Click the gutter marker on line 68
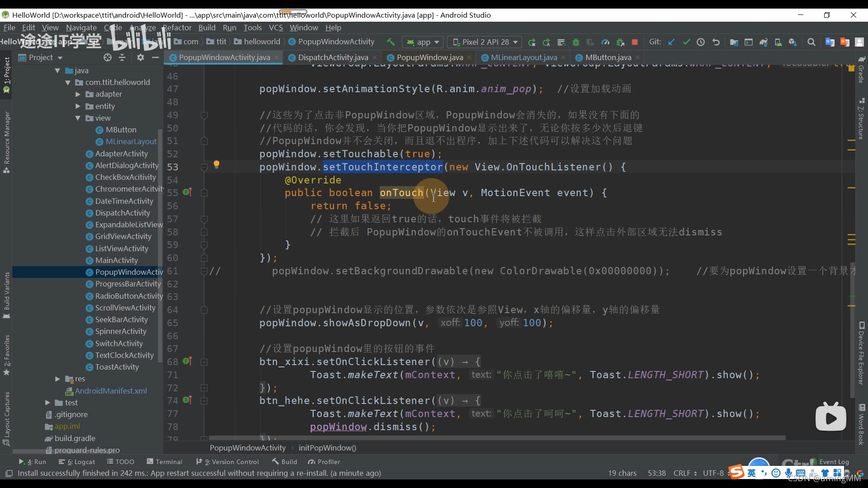This screenshot has width=868, height=488. [187, 361]
